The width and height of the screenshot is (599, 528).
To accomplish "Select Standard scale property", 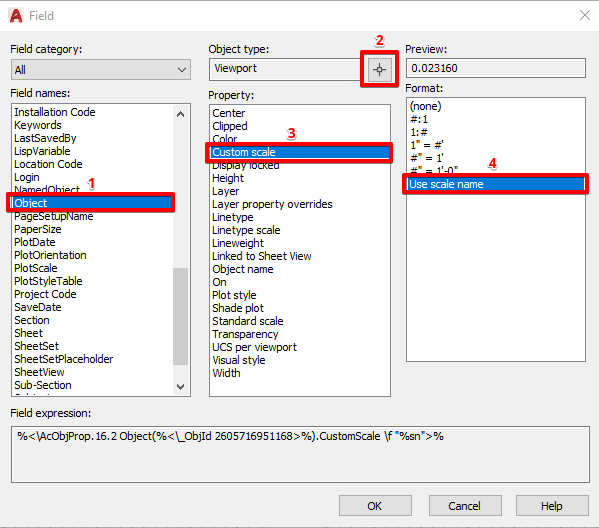I will click(x=248, y=321).
